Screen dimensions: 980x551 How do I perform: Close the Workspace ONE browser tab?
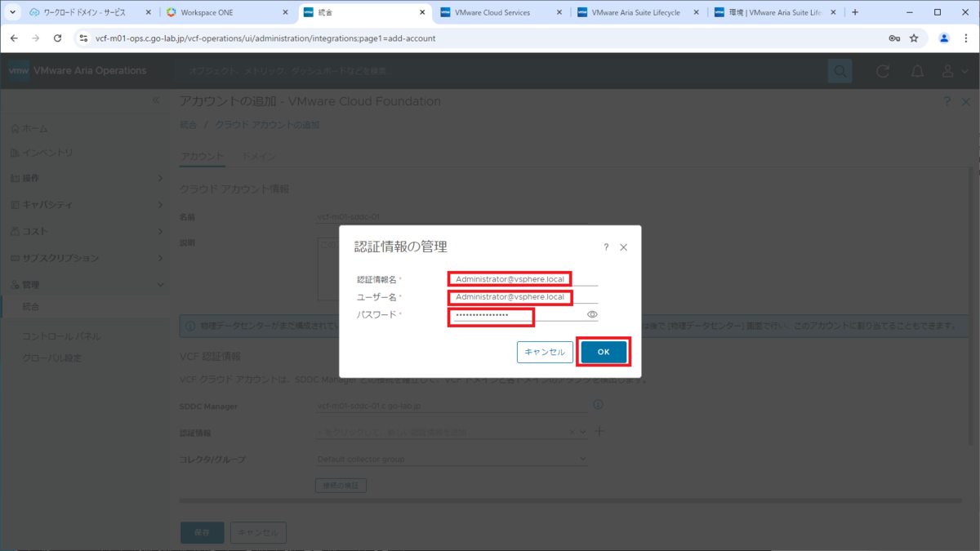[286, 12]
